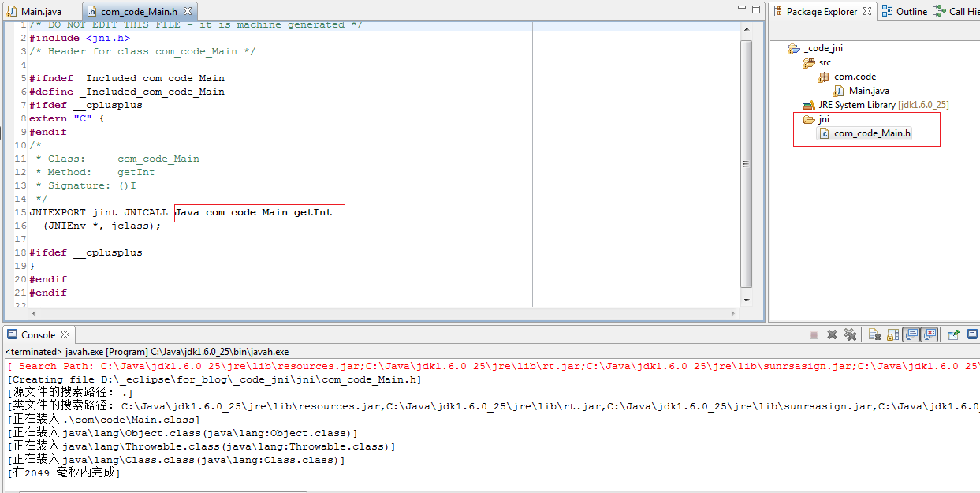Select the com.code package
980x493 pixels.
coord(855,77)
